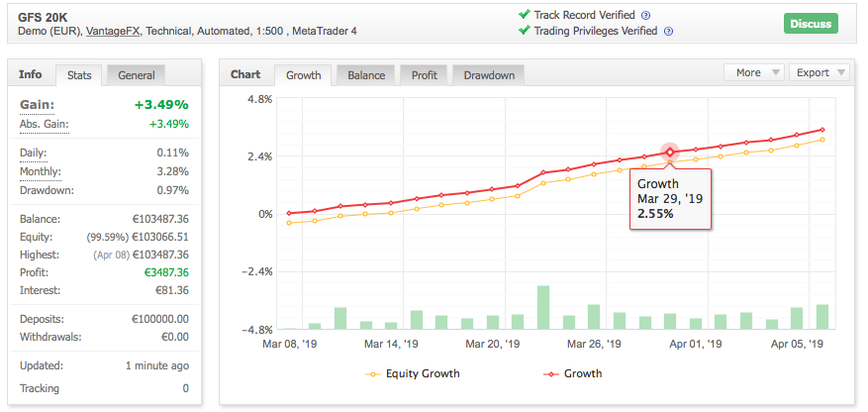Click the Apr 01, '19 axis label
The width and height of the screenshot is (868, 412).
(696, 344)
